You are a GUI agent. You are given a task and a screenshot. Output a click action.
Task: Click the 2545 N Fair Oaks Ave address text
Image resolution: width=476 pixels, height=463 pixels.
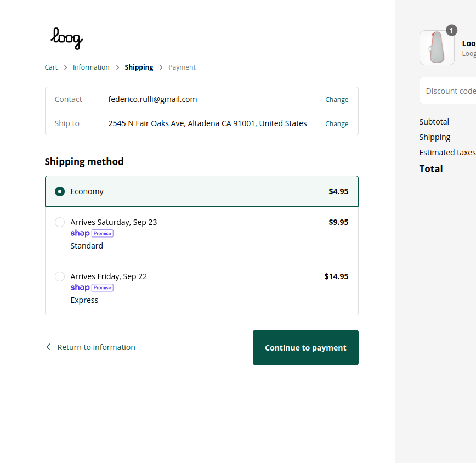click(x=208, y=123)
